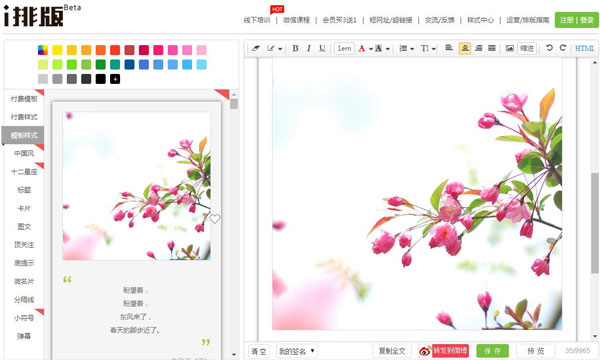Open the 交流/反馈 feedback link
The image size is (600, 360).
(x=440, y=20)
